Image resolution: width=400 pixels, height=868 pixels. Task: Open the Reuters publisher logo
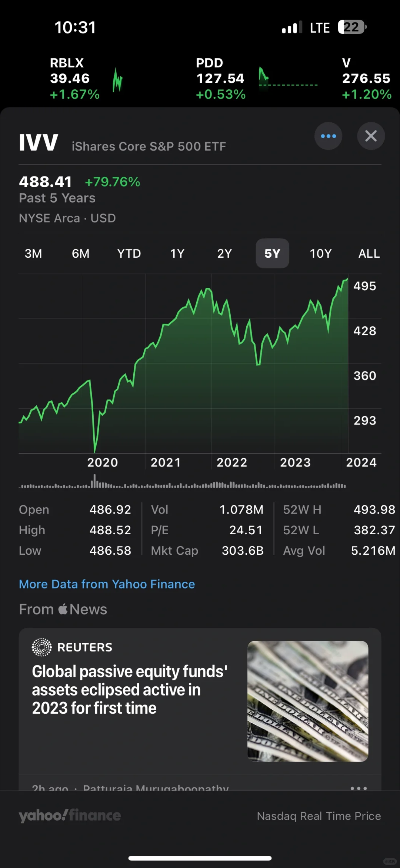(x=42, y=647)
